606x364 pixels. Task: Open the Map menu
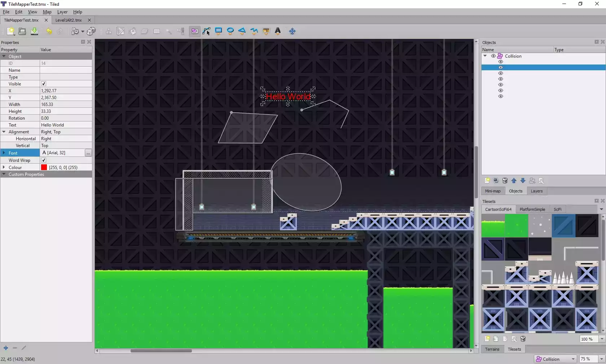pyautogui.click(x=47, y=12)
